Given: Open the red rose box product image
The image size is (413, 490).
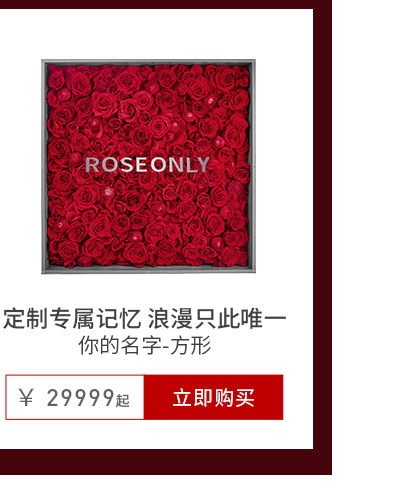Looking at the screenshot, I should coord(148,166).
